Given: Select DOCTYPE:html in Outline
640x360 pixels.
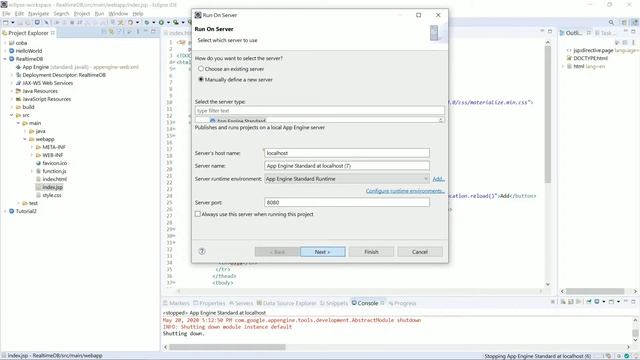Looking at the screenshot, I should (590, 58).
